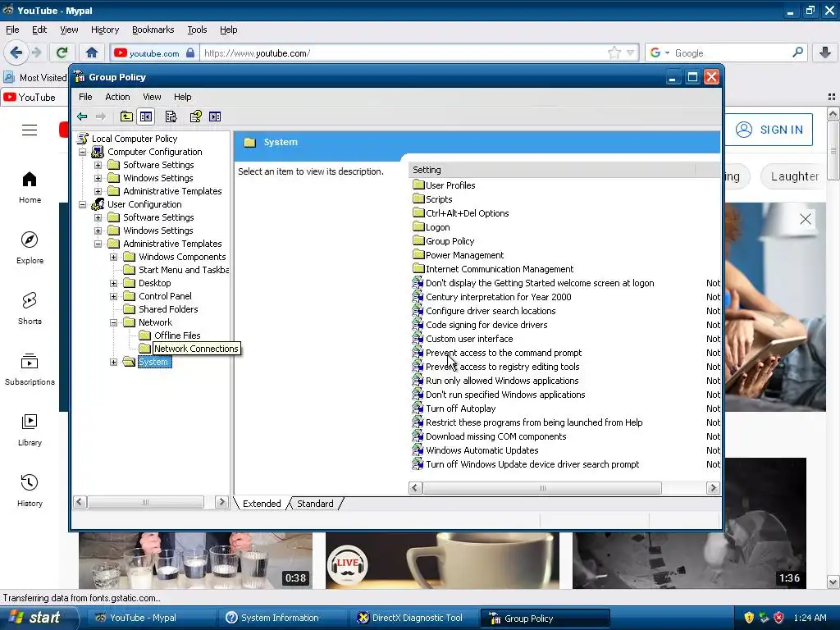Go to YouTube Home in sidebar
The image size is (840, 630).
click(30, 188)
